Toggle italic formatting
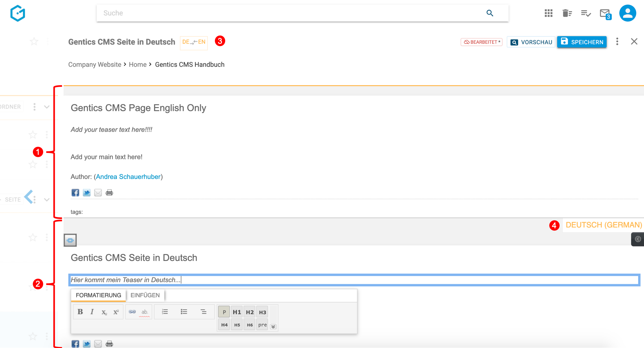The image size is (644, 348). 92,312
